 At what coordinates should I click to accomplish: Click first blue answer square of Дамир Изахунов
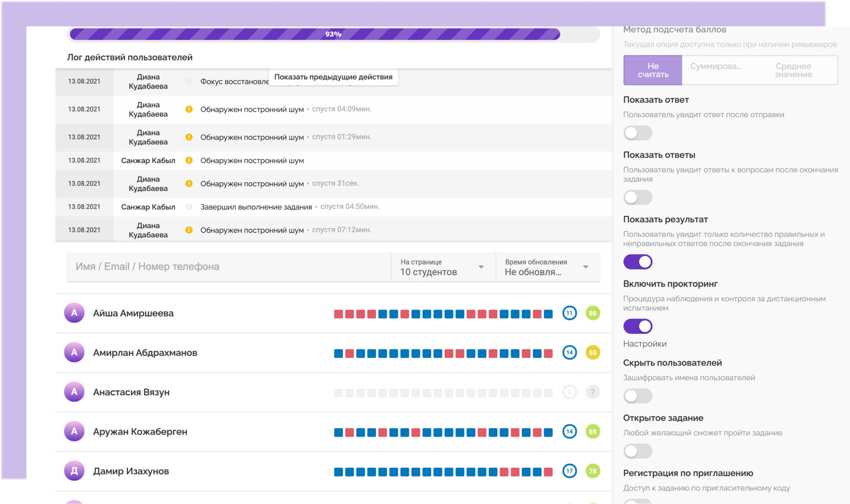click(x=339, y=472)
